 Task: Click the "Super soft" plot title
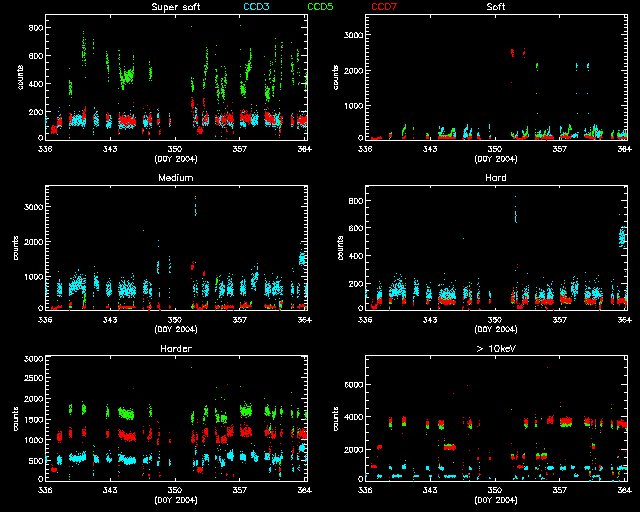(176, 7)
